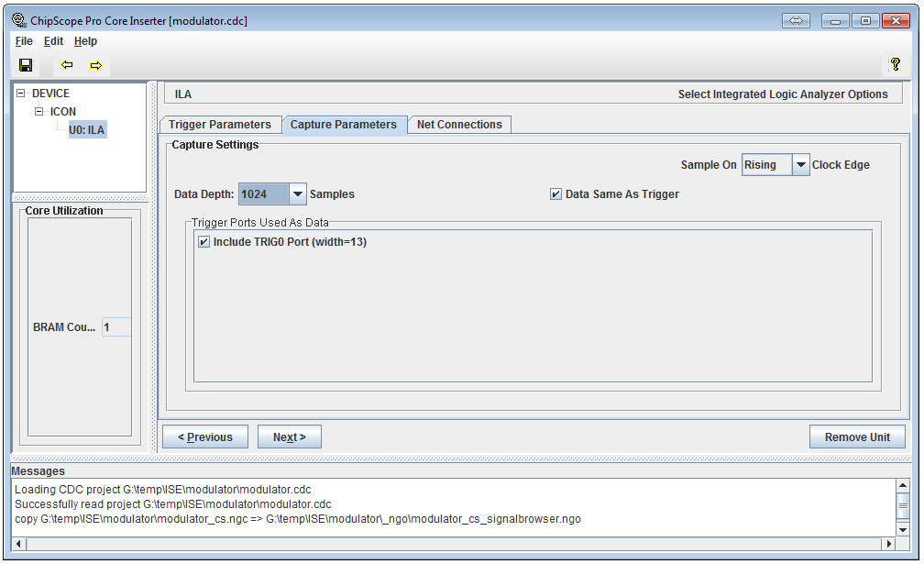This screenshot has width=924, height=564.
Task: Open the File menu
Action: pos(24,41)
